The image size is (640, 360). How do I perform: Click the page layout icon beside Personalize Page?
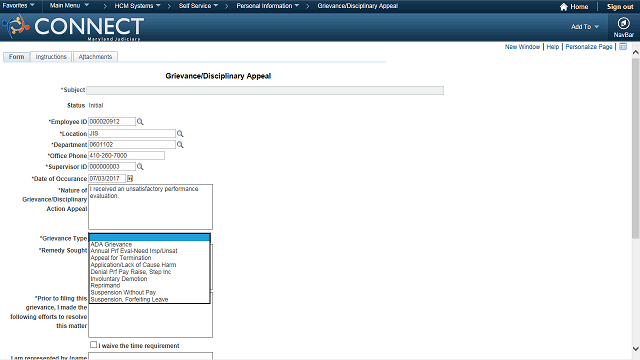coord(623,47)
